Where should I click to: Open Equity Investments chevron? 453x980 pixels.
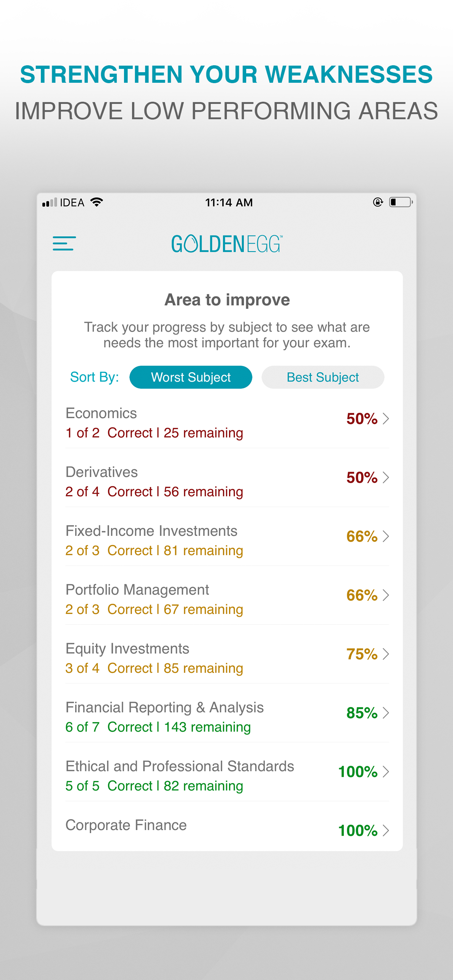pos(386,654)
